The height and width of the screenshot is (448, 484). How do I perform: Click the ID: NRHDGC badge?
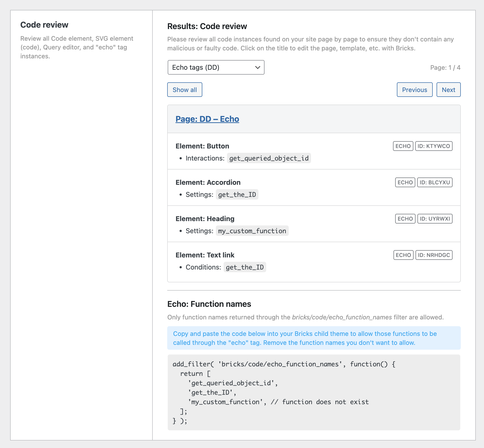(434, 255)
